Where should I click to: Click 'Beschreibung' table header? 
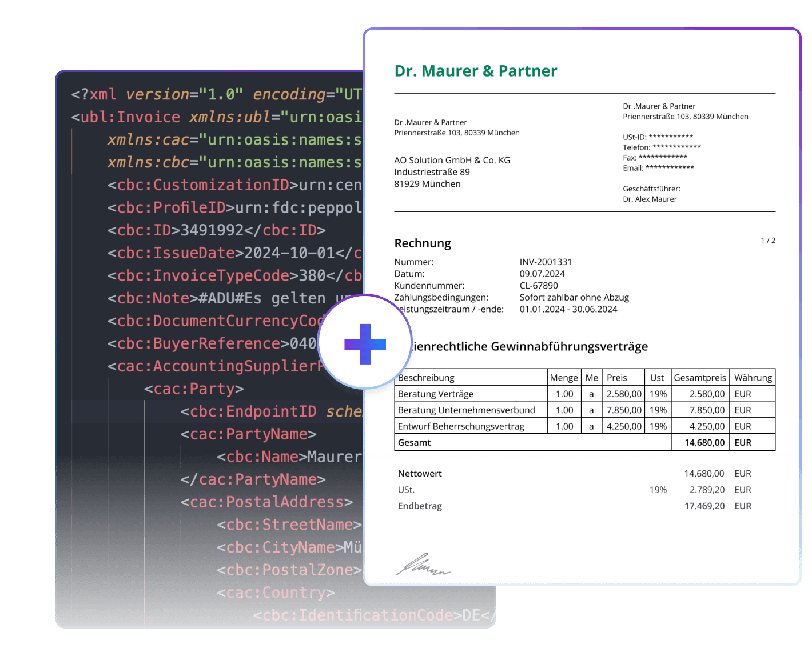pos(426,378)
